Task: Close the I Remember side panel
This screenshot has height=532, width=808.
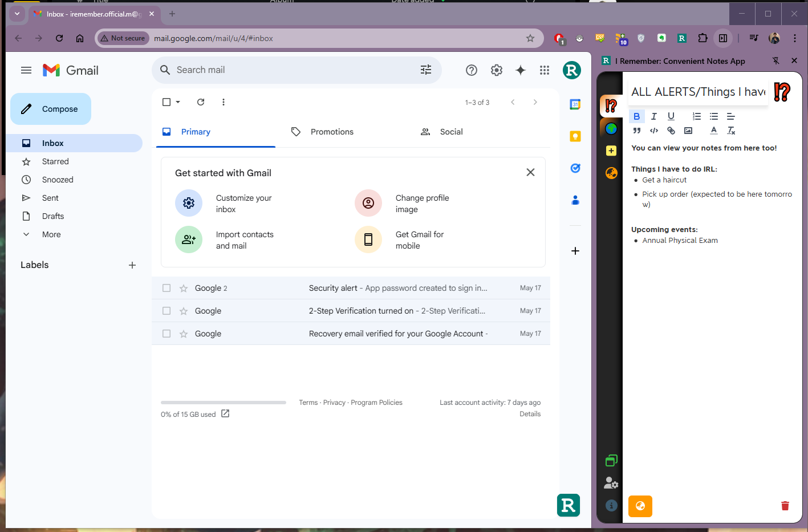Action: [794, 60]
